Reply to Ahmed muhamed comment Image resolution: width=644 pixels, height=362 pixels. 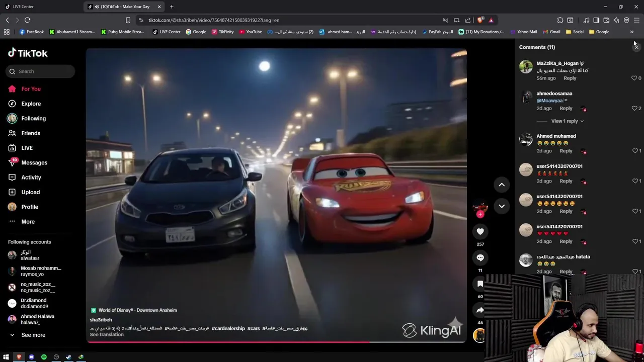tap(566, 151)
